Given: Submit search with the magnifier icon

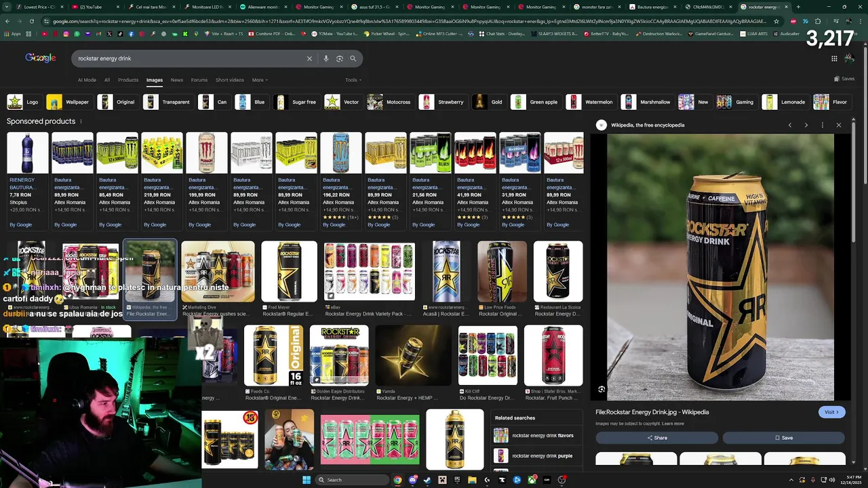Looking at the screenshot, I should point(353,58).
